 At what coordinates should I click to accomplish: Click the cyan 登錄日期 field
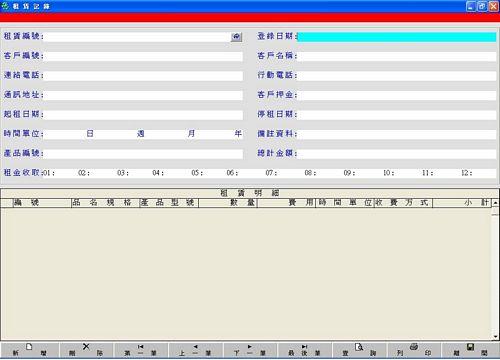397,37
